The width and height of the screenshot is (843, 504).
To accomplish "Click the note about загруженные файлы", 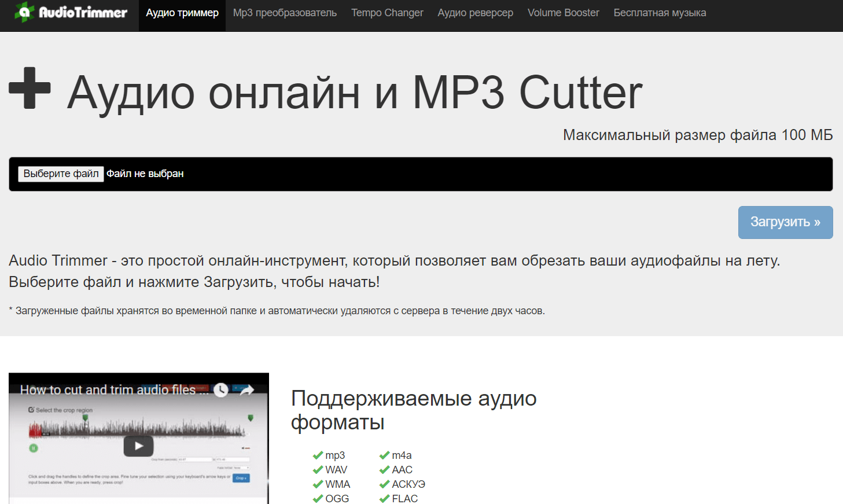I will (277, 311).
